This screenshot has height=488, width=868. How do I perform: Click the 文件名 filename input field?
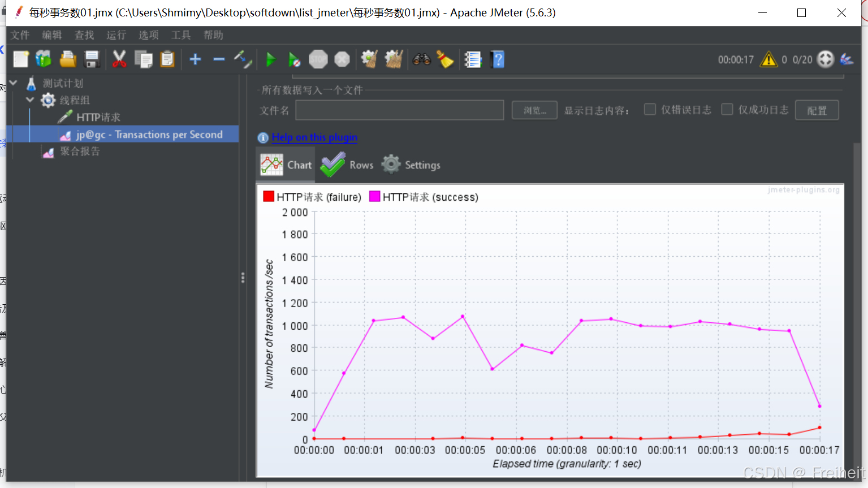pos(399,110)
